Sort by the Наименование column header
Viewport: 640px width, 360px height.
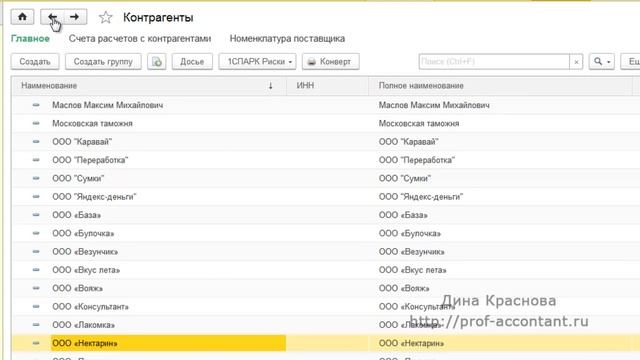point(149,86)
